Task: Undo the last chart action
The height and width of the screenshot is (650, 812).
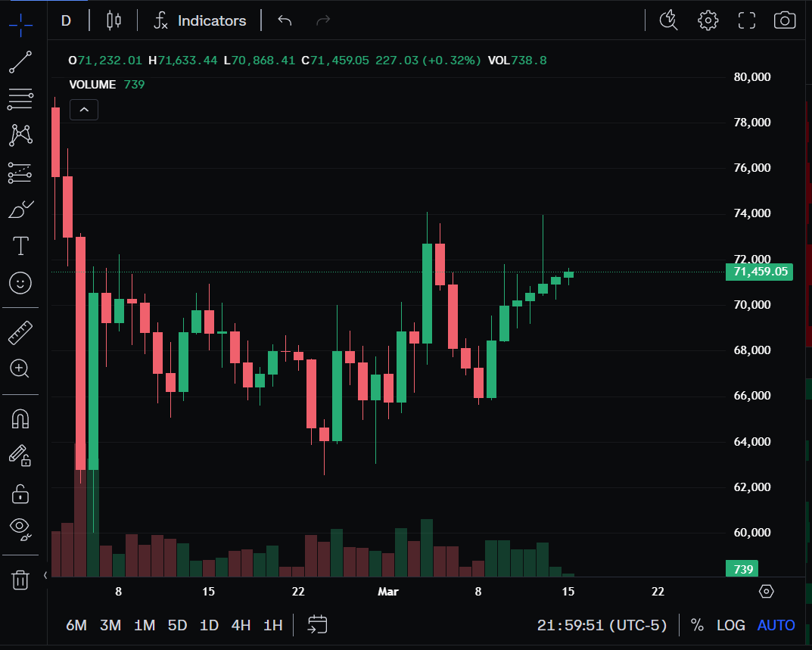Action: point(285,20)
